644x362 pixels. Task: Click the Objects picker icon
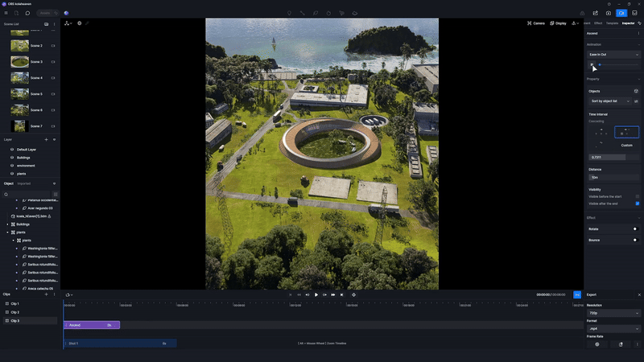[x=636, y=91]
